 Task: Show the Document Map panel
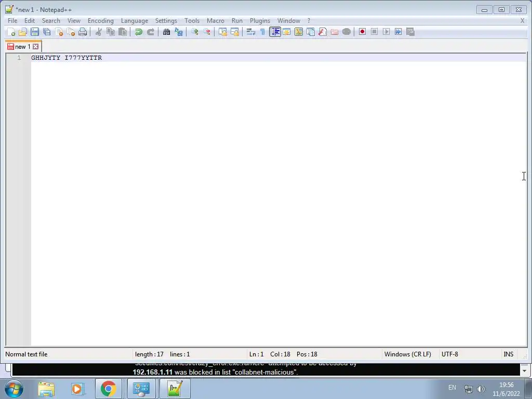(299, 32)
